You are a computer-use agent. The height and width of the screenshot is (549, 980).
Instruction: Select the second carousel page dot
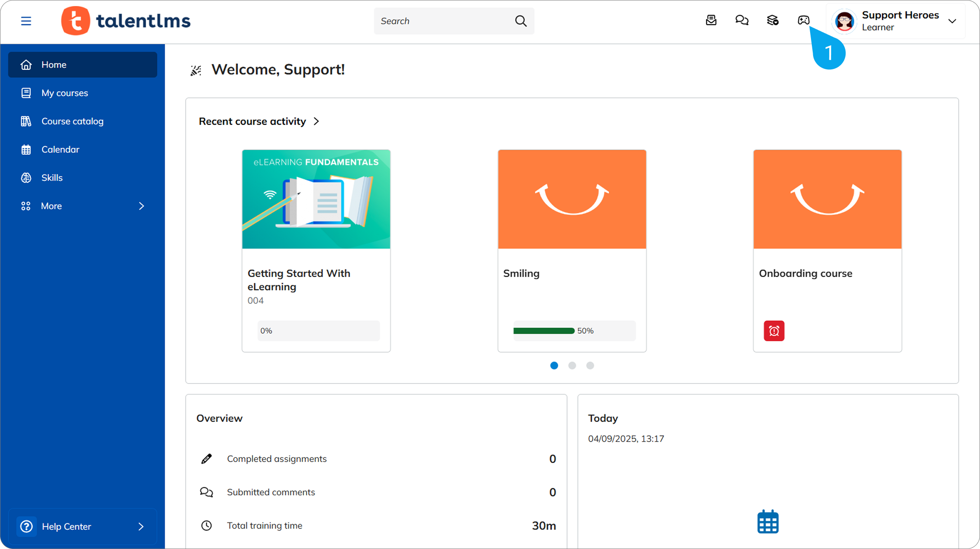tap(572, 366)
